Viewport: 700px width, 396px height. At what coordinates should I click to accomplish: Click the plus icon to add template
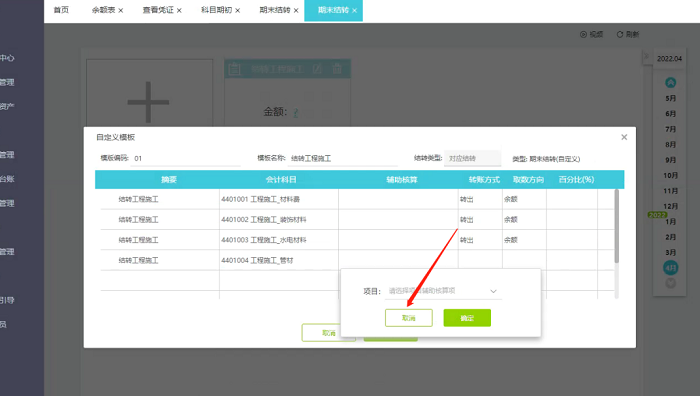click(x=148, y=102)
